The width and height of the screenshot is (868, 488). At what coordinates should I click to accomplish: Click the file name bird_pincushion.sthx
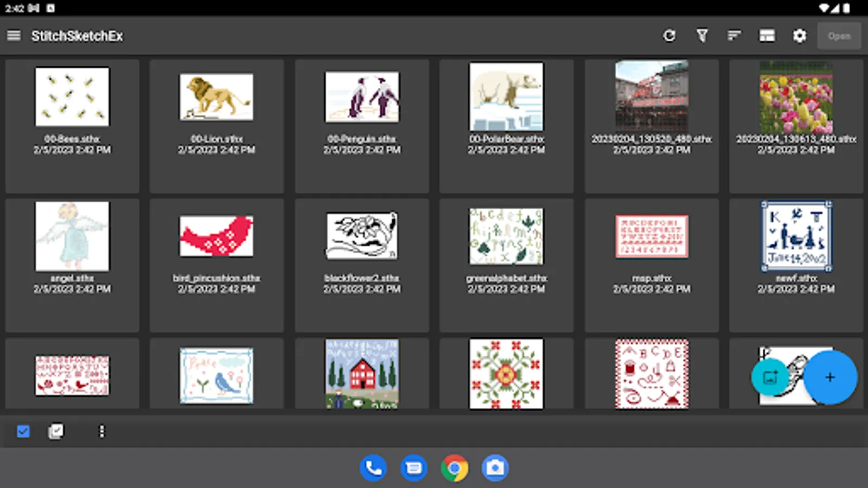tap(216, 278)
